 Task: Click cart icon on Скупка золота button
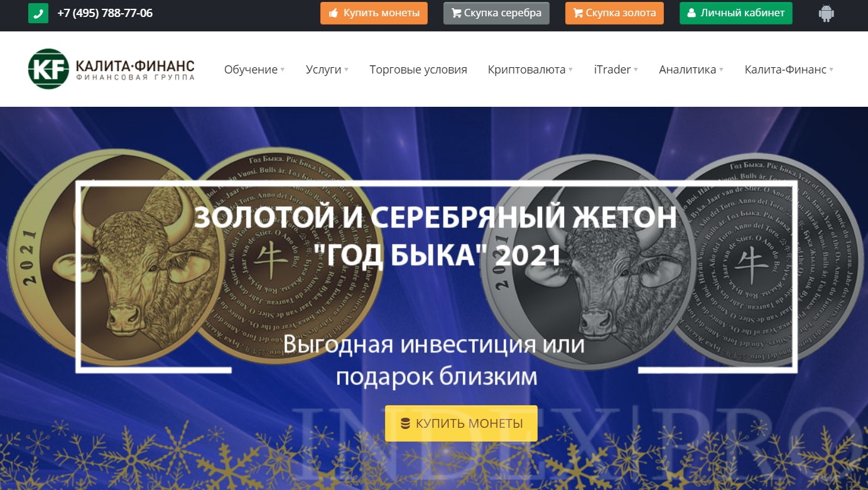(578, 13)
